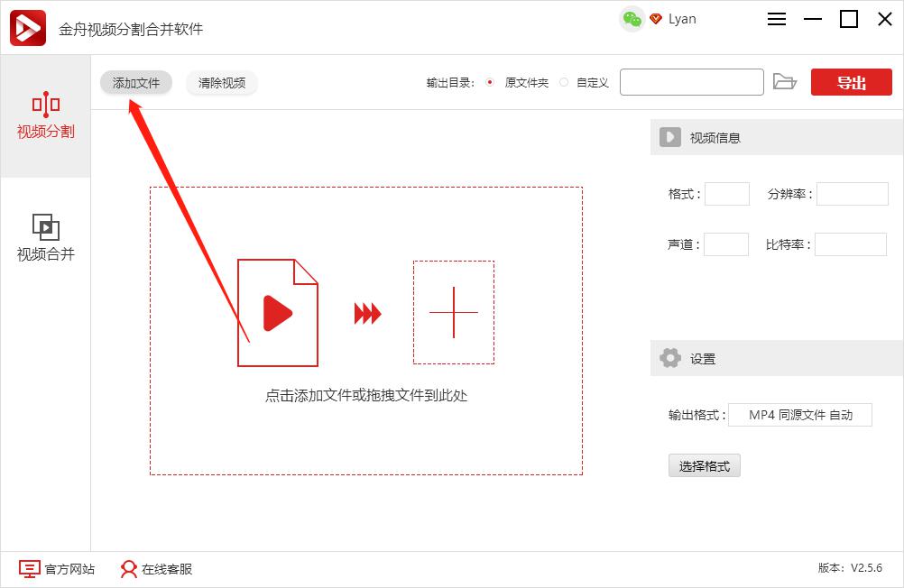Click the app title 金舟视频分割合并软件
Image resolution: width=904 pixels, height=588 pixels.
(x=131, y=30)
